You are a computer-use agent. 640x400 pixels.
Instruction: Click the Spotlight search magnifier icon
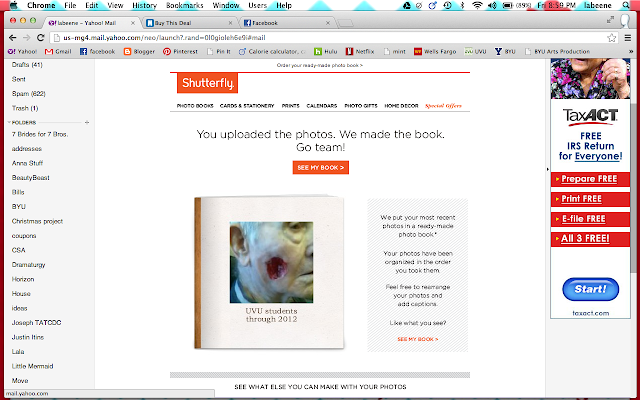pyautogui.click(x=626, y=5)
